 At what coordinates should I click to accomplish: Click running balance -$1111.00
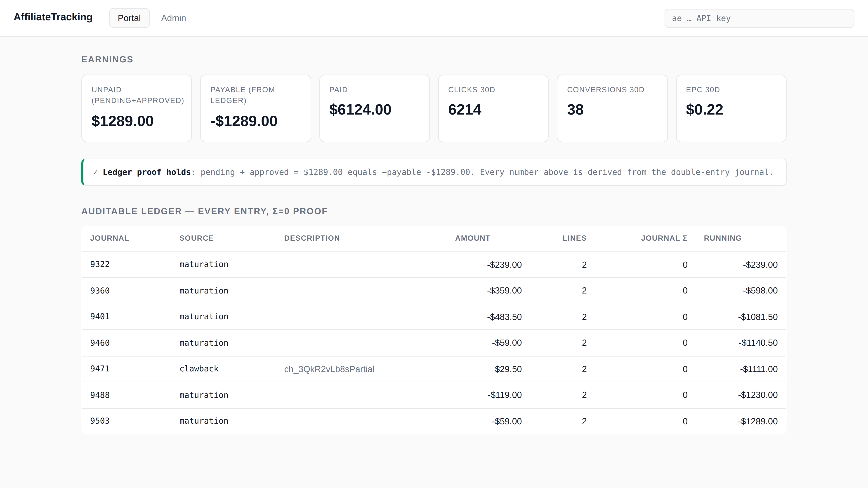click(x=759, y=369)
